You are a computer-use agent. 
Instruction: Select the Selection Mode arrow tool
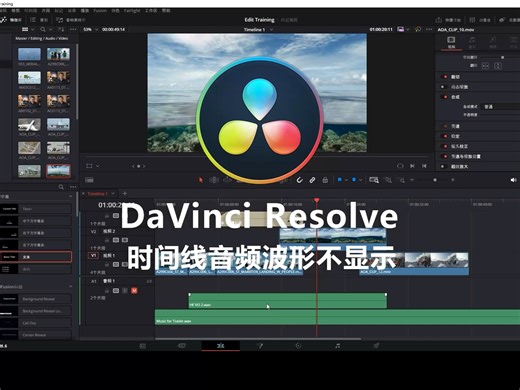coord(201,180)
